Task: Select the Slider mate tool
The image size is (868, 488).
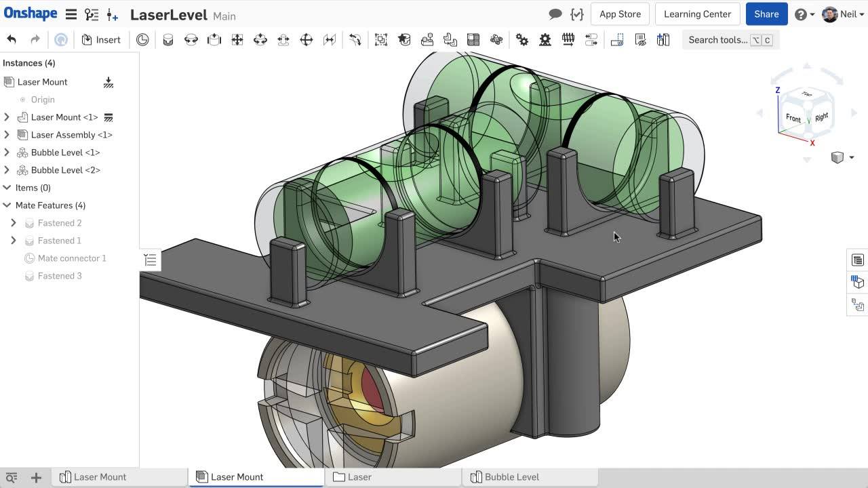Action: [x=214, y=40]
